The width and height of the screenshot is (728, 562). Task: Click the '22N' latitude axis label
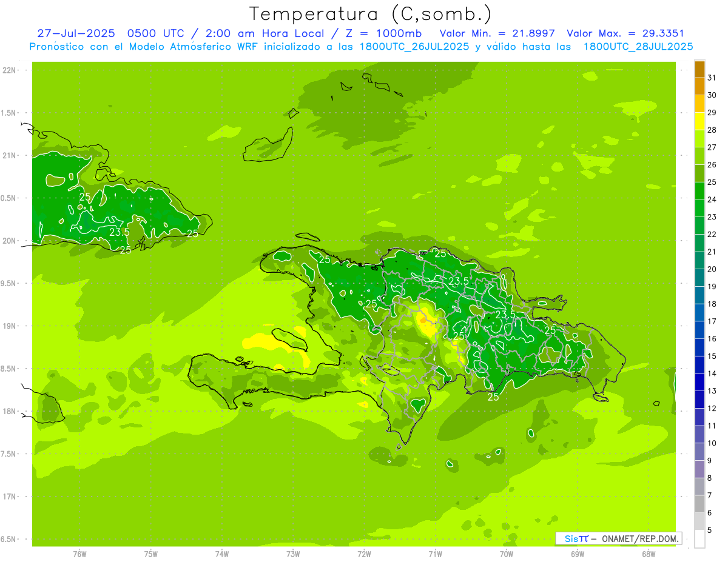pos(10,70)
